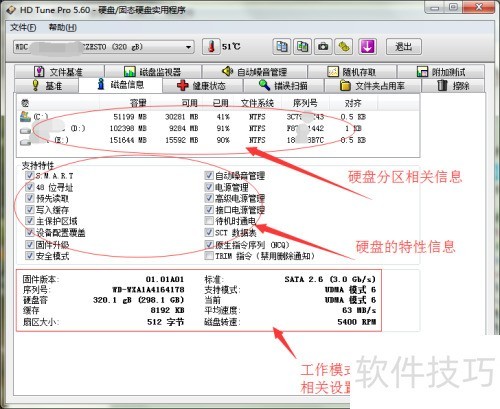Toggle the 设备配置覆盖 checkbox
Image resolution: width=500 pixels, height=409 pixels.
30,232
